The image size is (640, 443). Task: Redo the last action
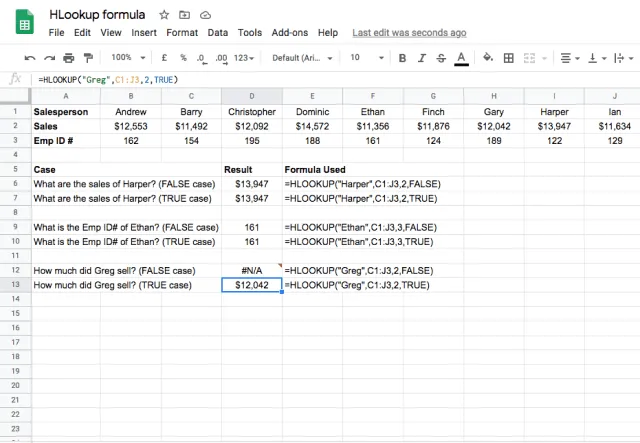(x=49, y=58)
